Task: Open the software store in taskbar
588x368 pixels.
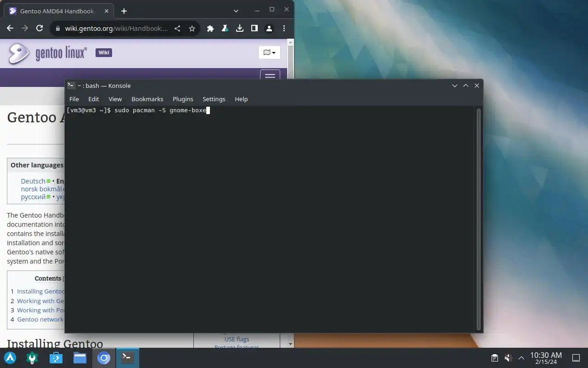Action: (x=56, y=358)
